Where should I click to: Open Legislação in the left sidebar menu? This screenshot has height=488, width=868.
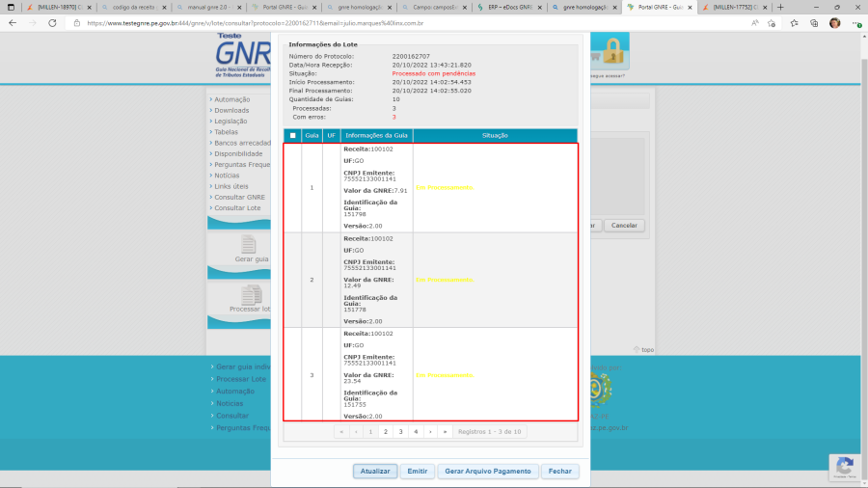(x=231, y=122)
